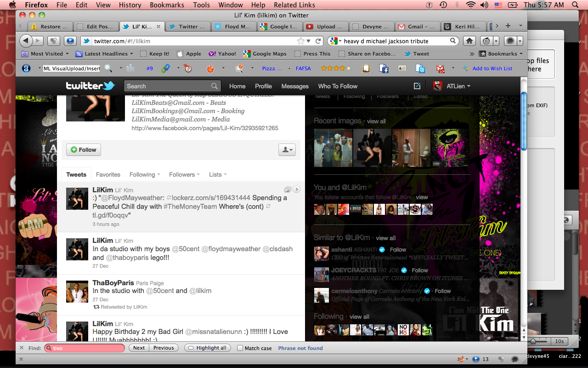
Task: Click the Facebook share icon in the toolbar
Action: click(x=384, y=69)
